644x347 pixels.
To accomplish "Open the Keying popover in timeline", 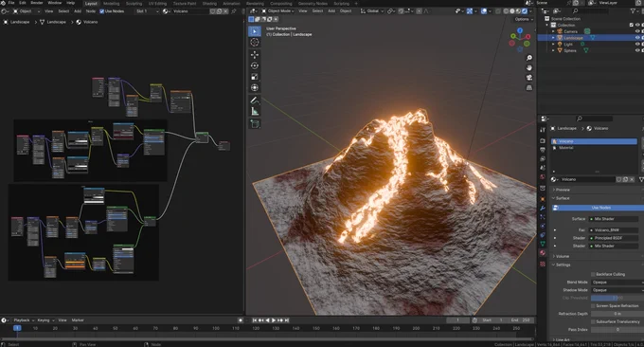I will pyautogui.click(x=45, y=320).
